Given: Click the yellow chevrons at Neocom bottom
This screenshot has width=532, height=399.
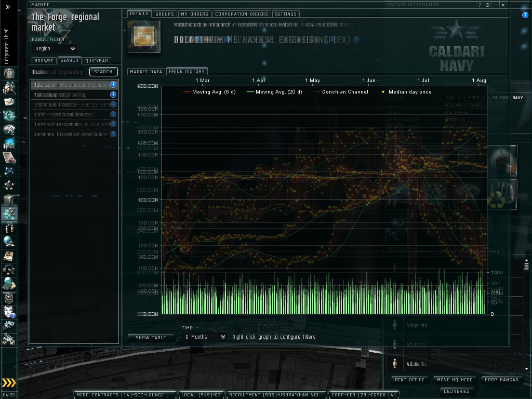Looking at the screenshot, I should 9,383.
